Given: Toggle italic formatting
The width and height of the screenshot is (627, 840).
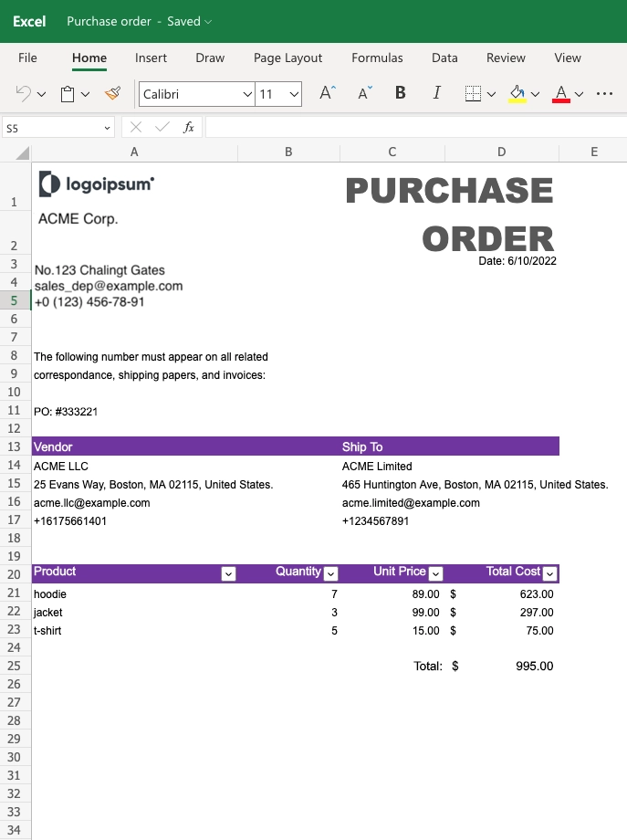Looking at the screenshot, I should click(x=436, y=93).
